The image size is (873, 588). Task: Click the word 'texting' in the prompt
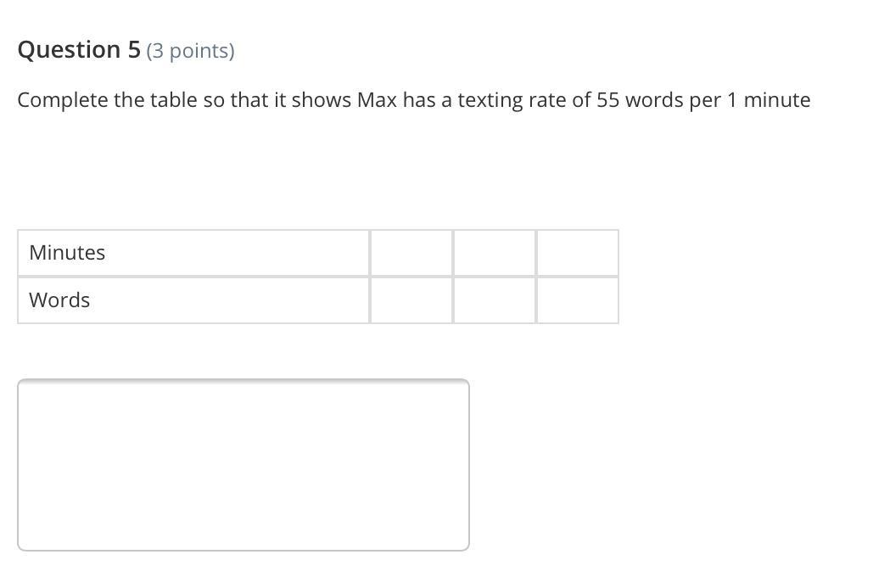point(490,100)
